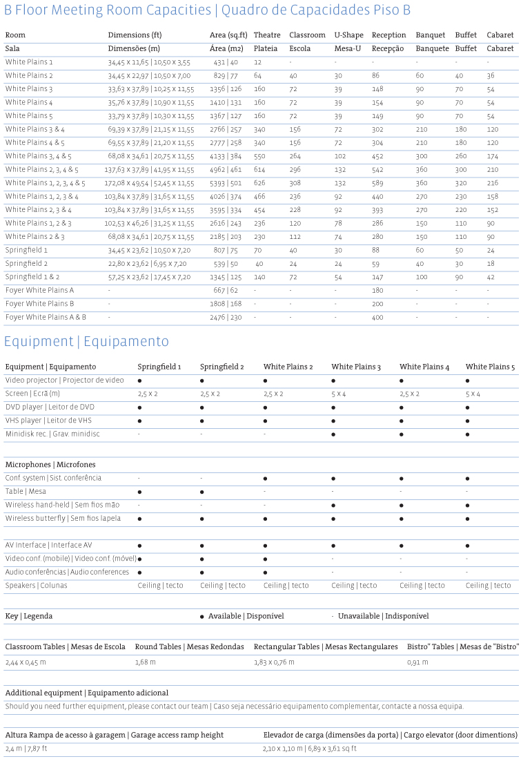
Task: Click the "White Plains 3 & 4" row label
Action: tap(35, 129)
